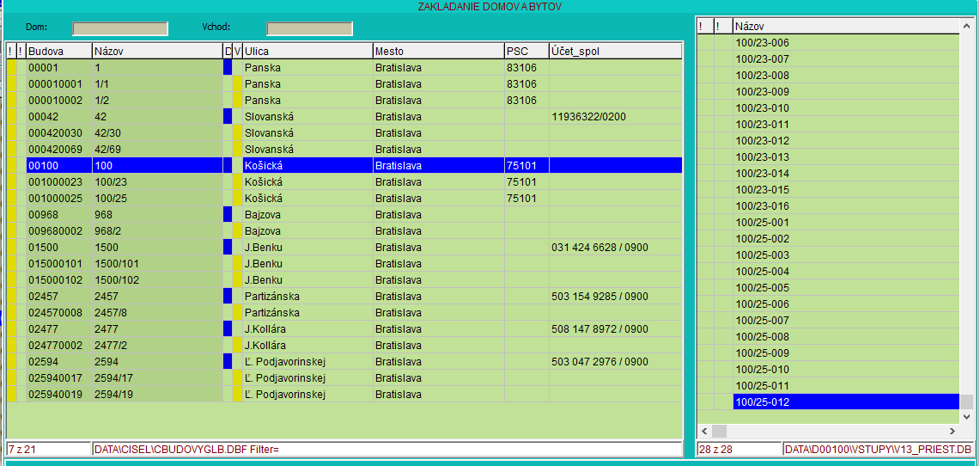
Task: Click the blue D marker in row 02477
Action: tap(228, 329)
